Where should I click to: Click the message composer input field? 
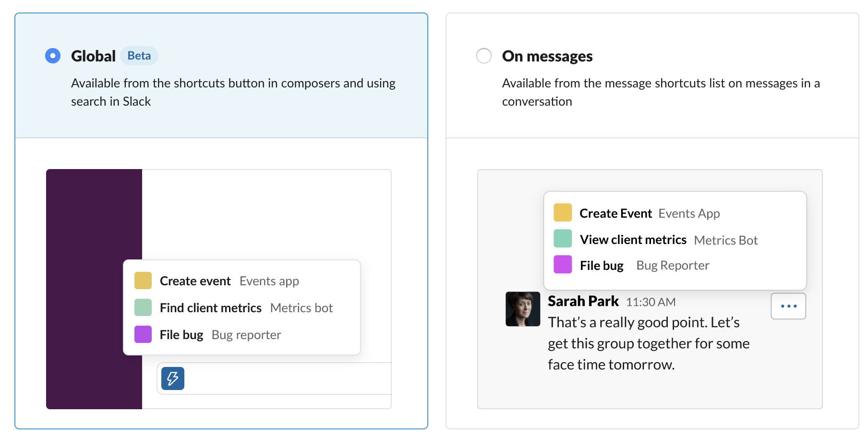click(x=275, y=378)
